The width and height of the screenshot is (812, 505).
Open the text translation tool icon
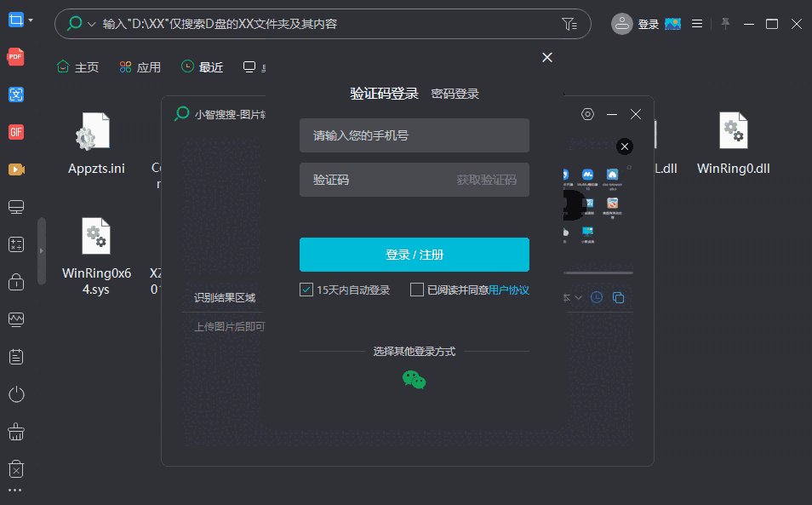[16, 95]
